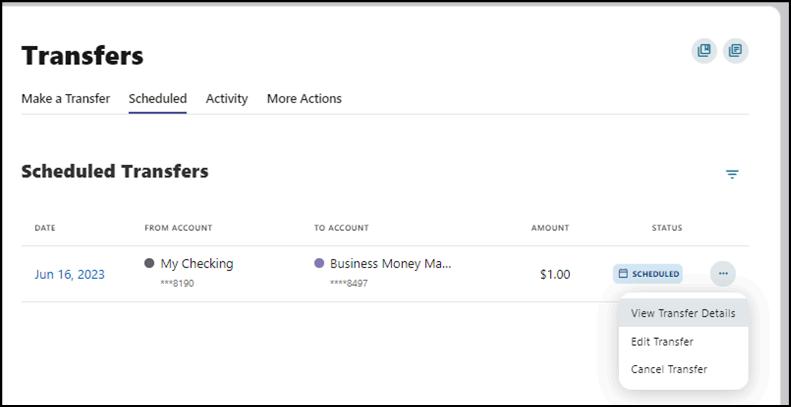The height and width of the screenshot is (407, 791).
Task: Choose View Transfer Details from menu
Action: tap(683, 313)
